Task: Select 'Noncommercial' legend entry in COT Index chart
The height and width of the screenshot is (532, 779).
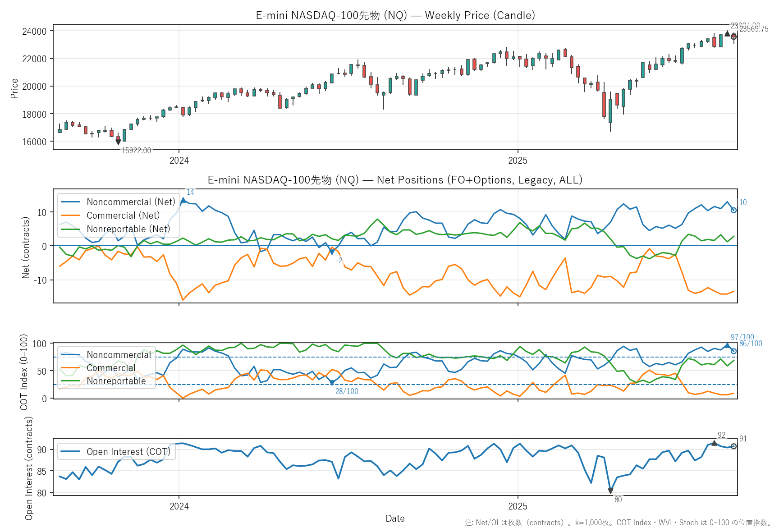Action: pyautogui.click(x=119, y=355)
